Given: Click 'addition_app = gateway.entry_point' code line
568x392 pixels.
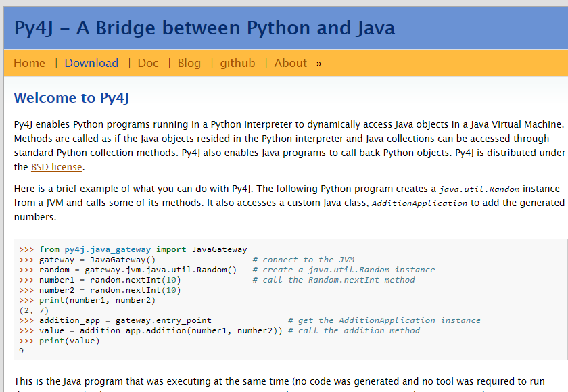Looking at the screenshot, I should [x=125, y=320].
